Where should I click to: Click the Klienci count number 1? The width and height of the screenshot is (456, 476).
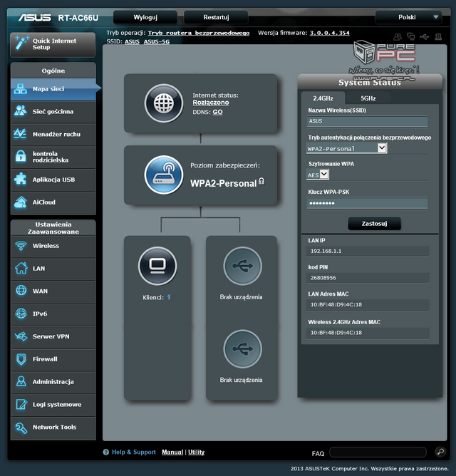pyautogui.click(x=168, y=297)
